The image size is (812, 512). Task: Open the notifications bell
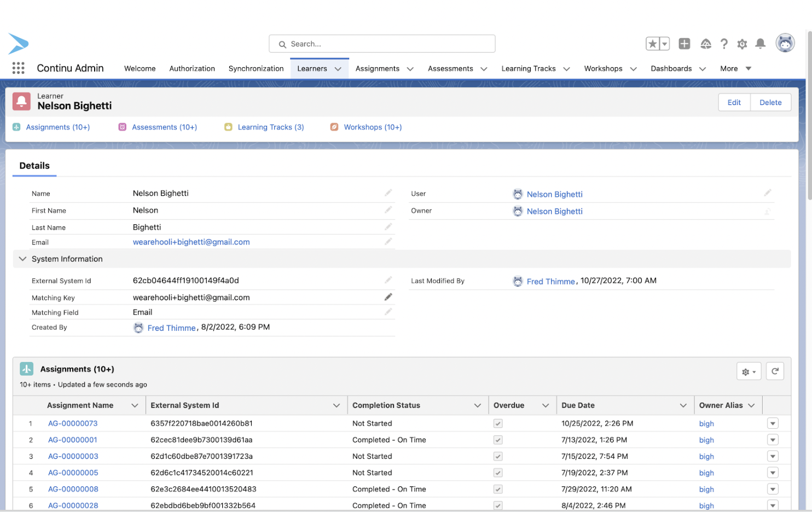[761, 43]
